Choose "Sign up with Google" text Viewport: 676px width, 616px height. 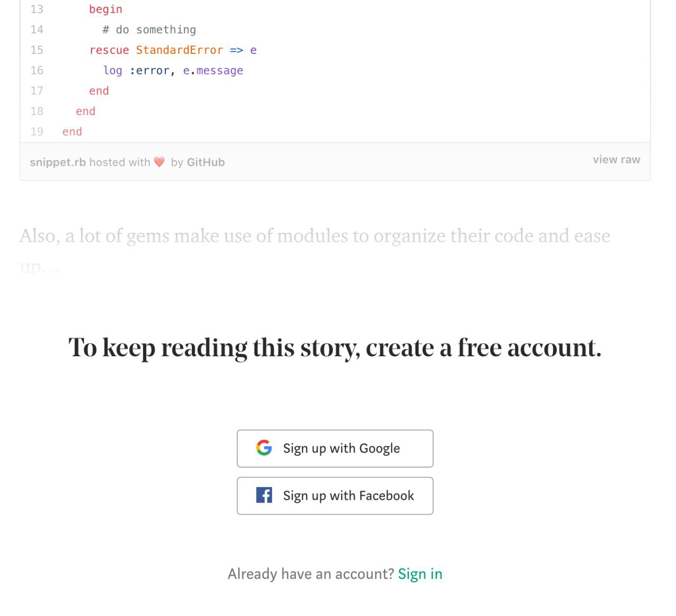click(341, 449)
